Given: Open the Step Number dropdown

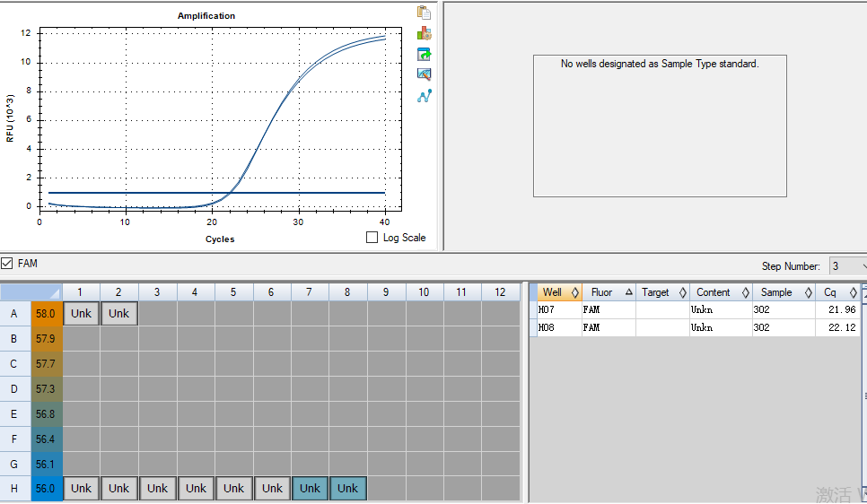Looking at the screenshot, I should click(x=847, y=265).
